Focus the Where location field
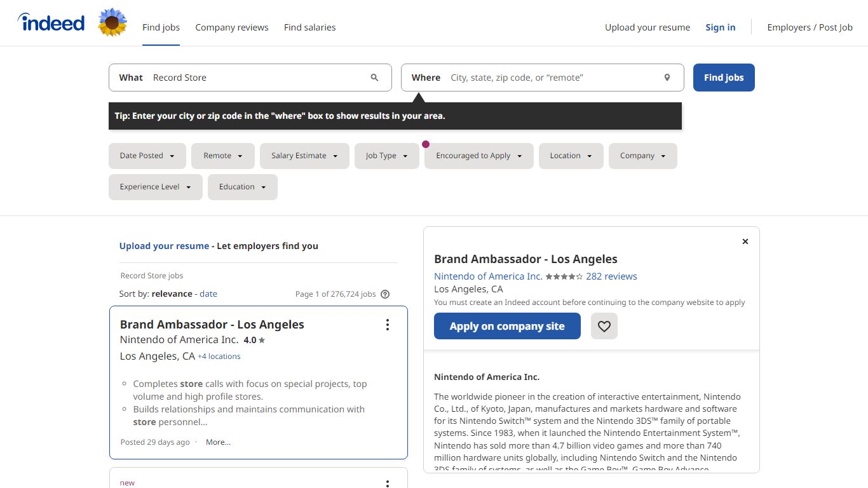The width and height of the screenshot is (868, 488). pyautogui.click(x=543, y=78)
